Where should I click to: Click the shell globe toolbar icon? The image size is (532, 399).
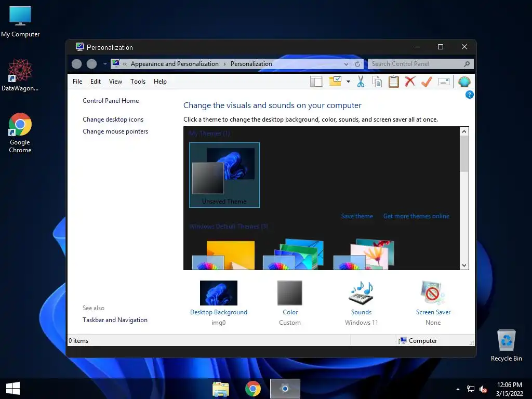(464, 82)
